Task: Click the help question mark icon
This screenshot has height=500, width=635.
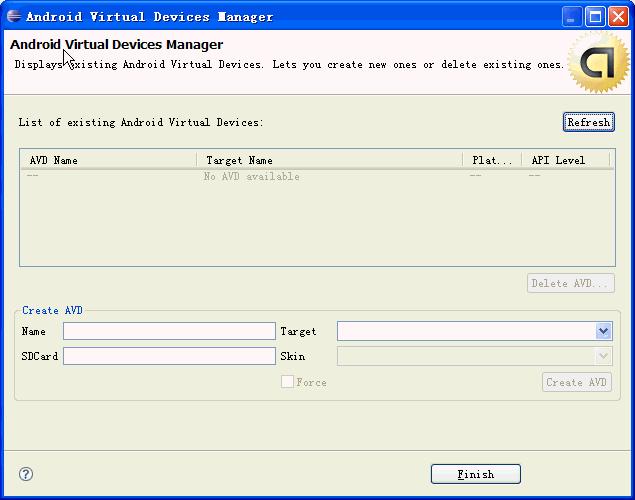Action: pyautogui.click(x=26, y=474)
